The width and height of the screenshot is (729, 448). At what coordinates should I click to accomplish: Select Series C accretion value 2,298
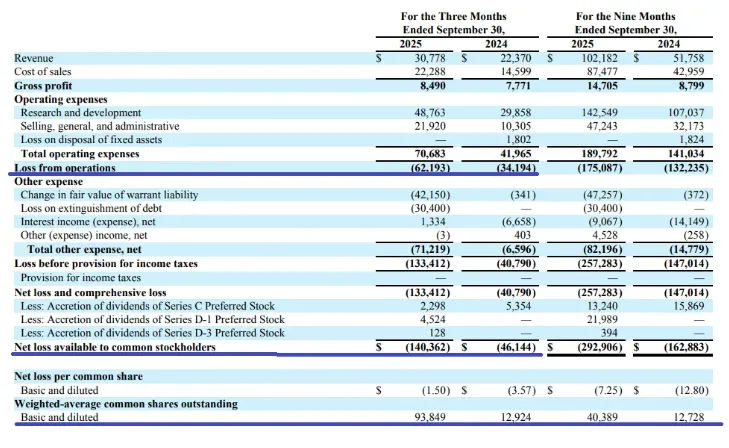coord(433,306)
